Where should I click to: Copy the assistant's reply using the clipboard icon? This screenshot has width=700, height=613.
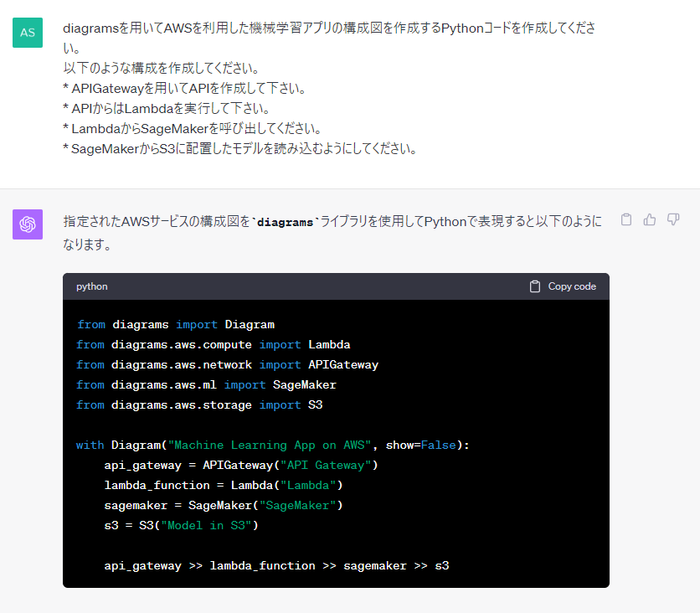626,219
